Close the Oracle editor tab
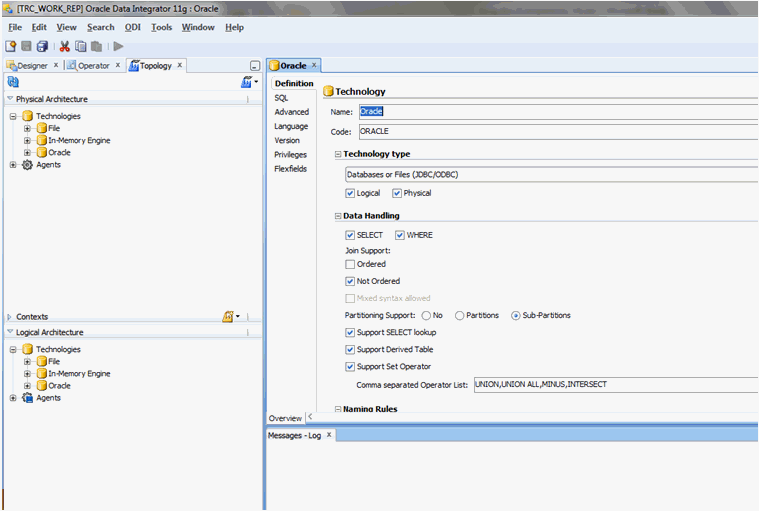759x511 pixels. [x=314, y=65]
